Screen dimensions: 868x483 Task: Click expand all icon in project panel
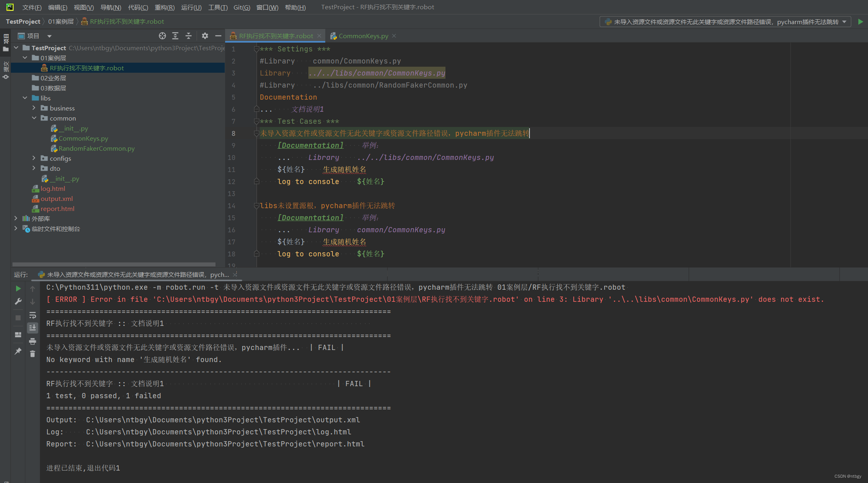(175, 36)
